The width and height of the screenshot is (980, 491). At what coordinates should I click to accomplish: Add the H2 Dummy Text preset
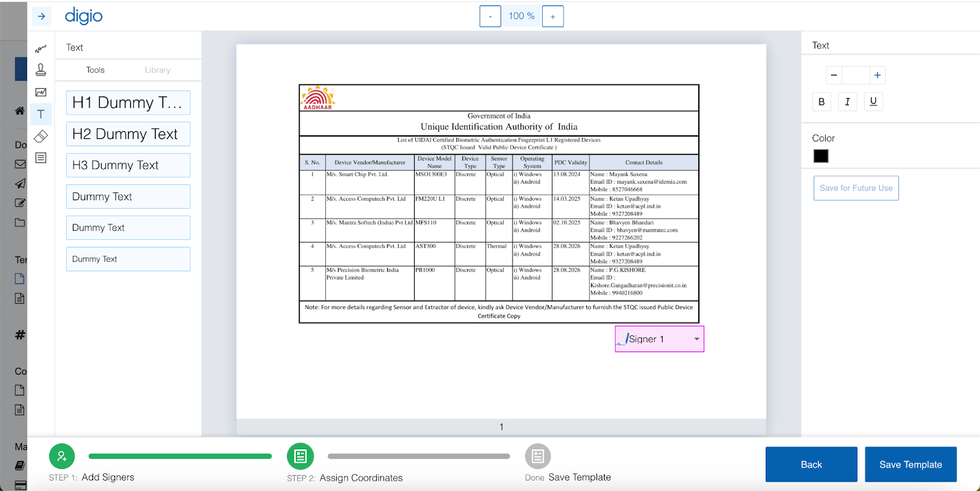[128, 134]
